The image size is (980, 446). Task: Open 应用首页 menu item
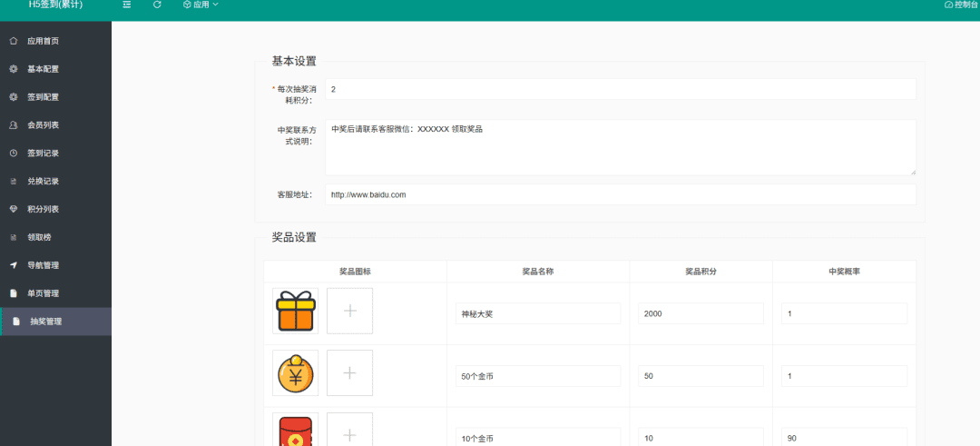pyautogui.click(x=55, y=41)
